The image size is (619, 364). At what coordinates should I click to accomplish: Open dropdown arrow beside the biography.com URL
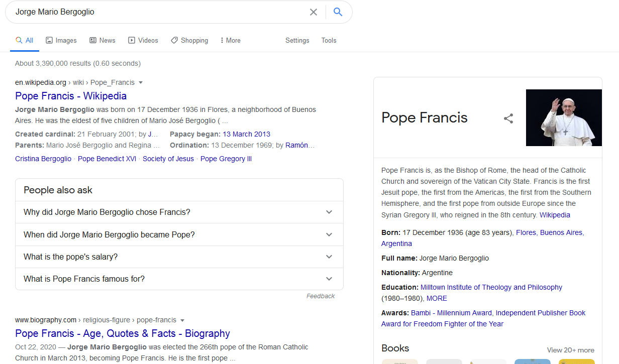coord(182,320)
